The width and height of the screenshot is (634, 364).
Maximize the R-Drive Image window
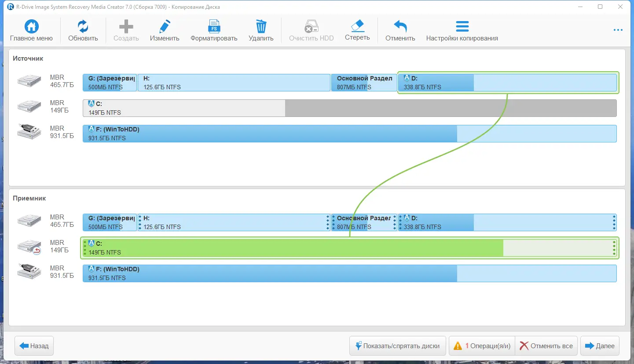pos(600,7)
